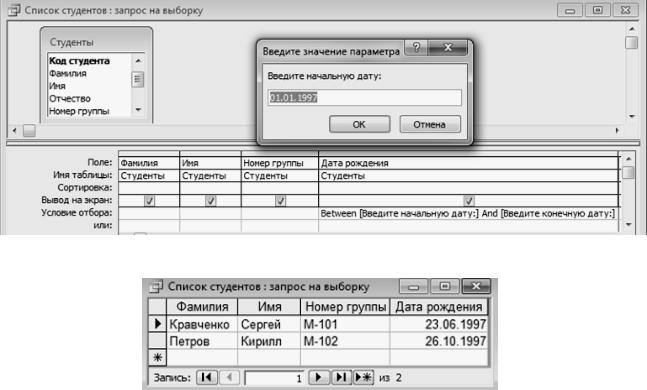Click the Сортировка cell under Фамилия
647x390 pixels.
point(149,188)
